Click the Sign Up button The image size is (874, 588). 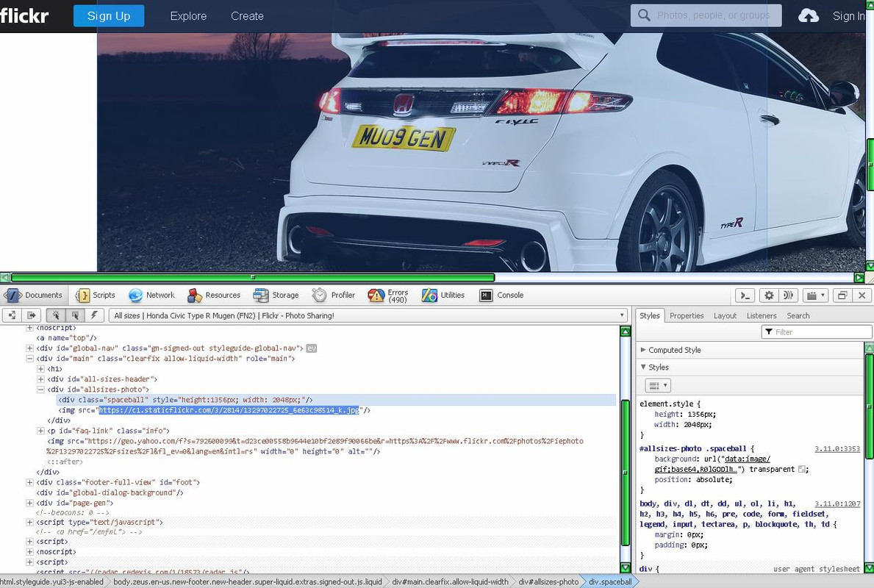pyautogui.click(x=109, y=15)
